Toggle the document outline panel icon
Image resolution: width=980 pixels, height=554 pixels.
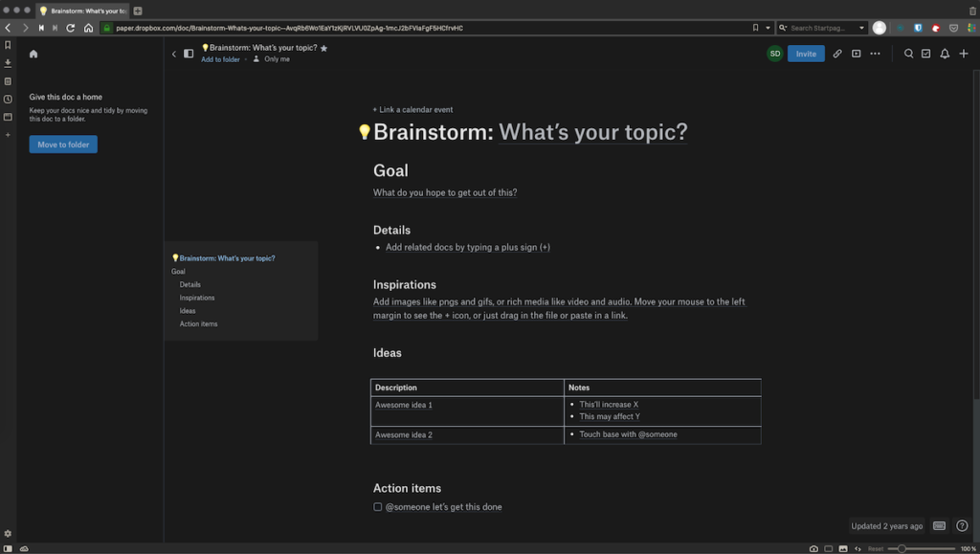188,54
